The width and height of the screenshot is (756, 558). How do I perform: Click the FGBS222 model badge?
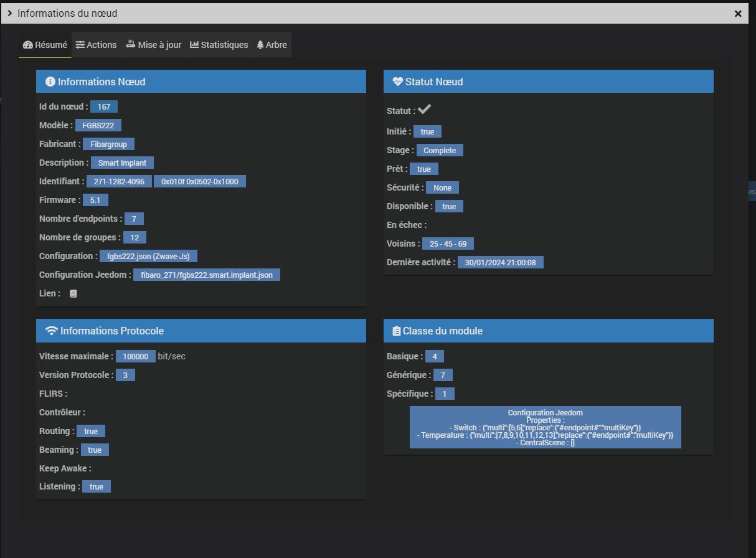click(98, 125)
